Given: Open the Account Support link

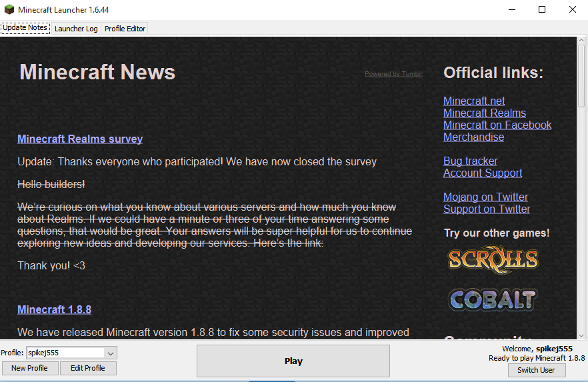Looking at the screenshot, I should 483,173.
